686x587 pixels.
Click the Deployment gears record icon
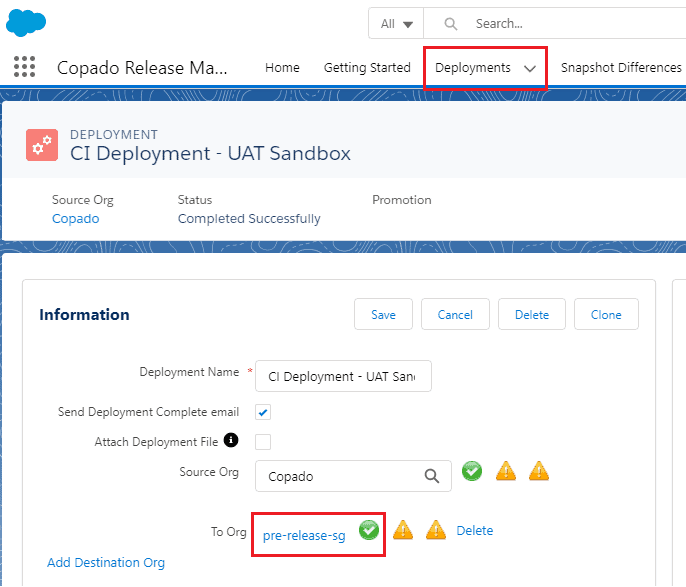tap(42, 145)
